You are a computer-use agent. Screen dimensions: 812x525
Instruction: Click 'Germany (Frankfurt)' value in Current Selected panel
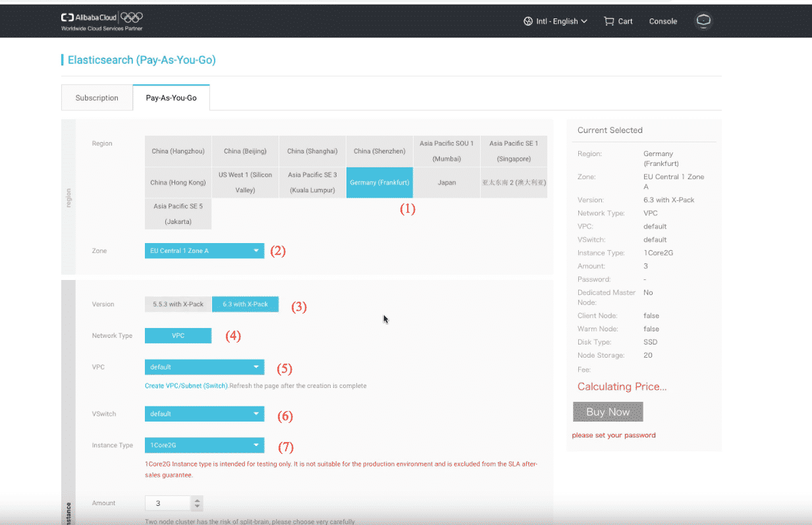click(x=661, y=158)
